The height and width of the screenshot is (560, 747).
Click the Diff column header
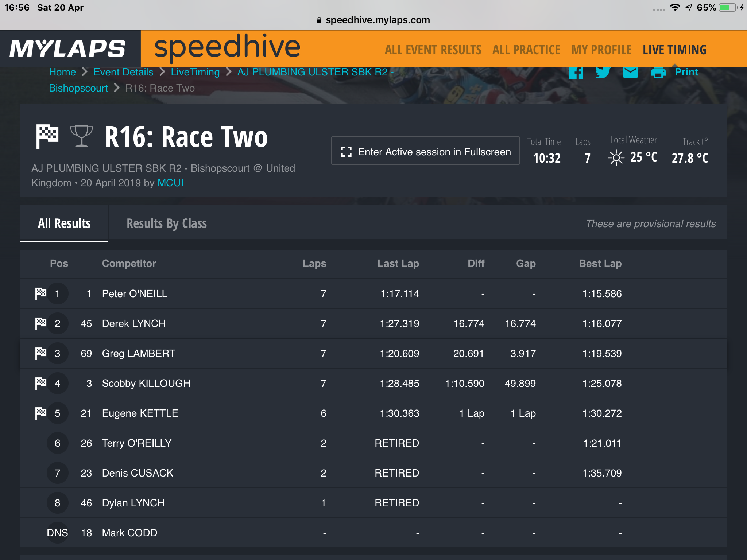coord(476,263)
